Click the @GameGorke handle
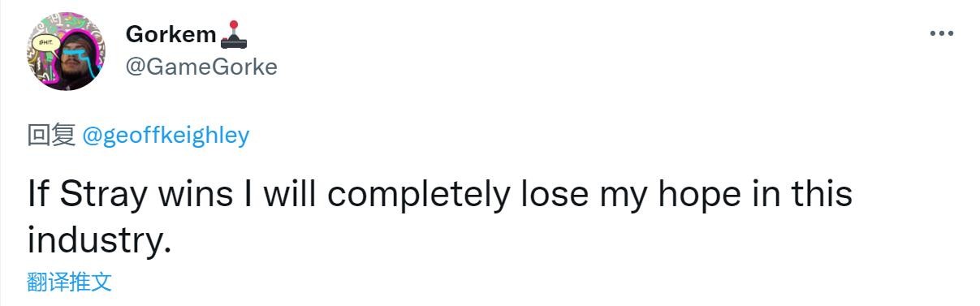This screenshot has width=980, height=306. [x=201, y=67]
